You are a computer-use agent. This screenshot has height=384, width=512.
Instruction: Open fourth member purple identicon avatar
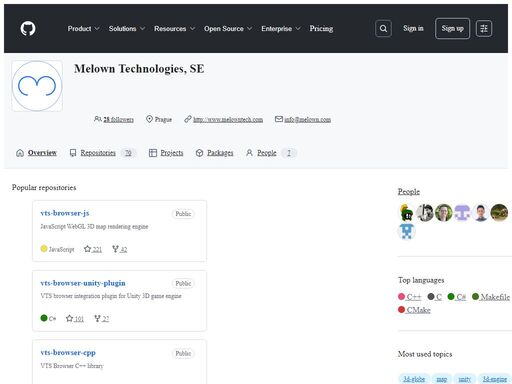[462, 212]
